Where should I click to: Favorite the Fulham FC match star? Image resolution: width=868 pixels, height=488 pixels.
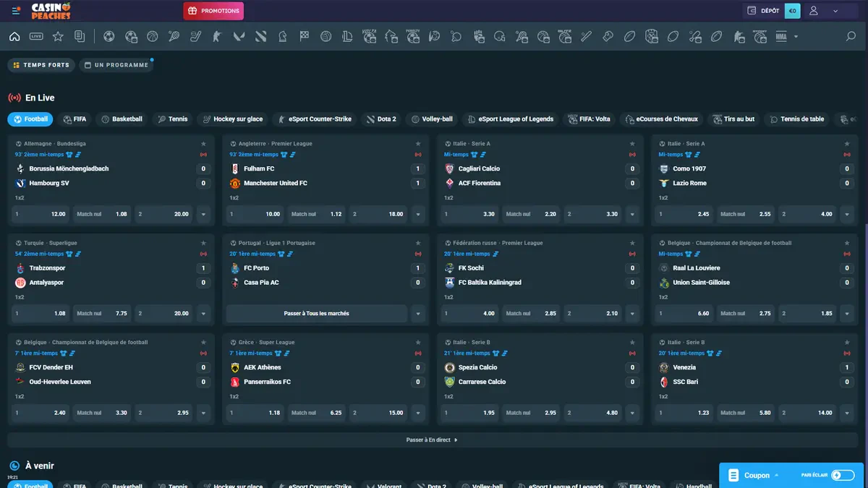coord(418,144)
